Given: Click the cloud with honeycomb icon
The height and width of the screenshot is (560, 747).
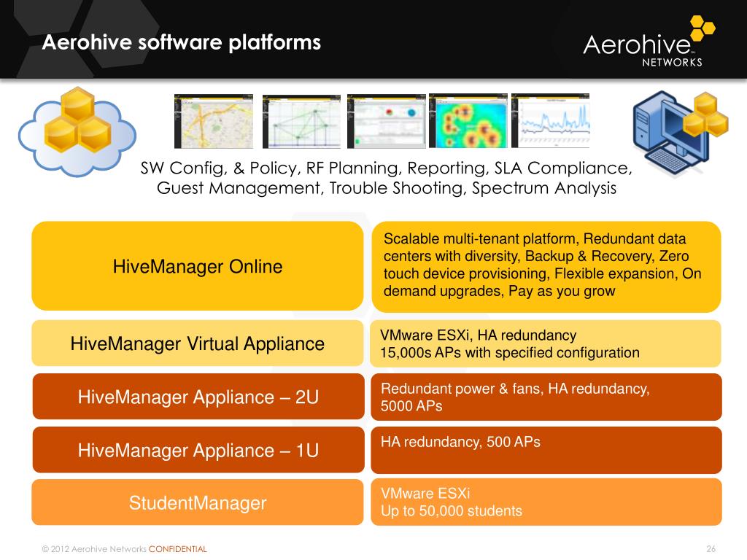Looking at the screenshot, I should pos(77,132).
